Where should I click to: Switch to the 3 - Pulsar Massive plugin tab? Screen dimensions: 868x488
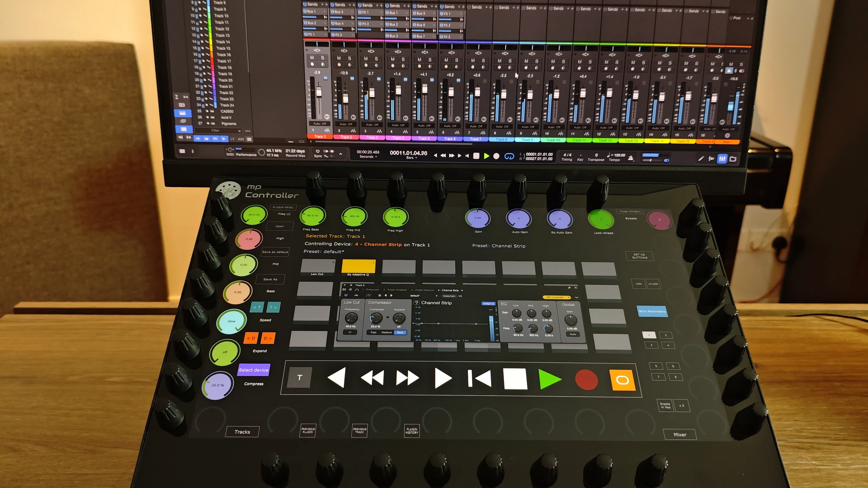click(x=422, y=290)
